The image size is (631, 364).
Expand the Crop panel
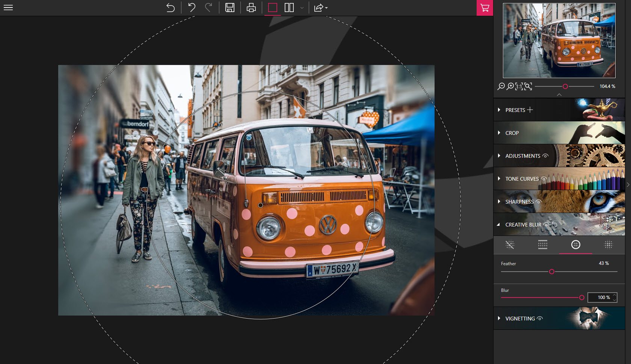coord(499,133)
